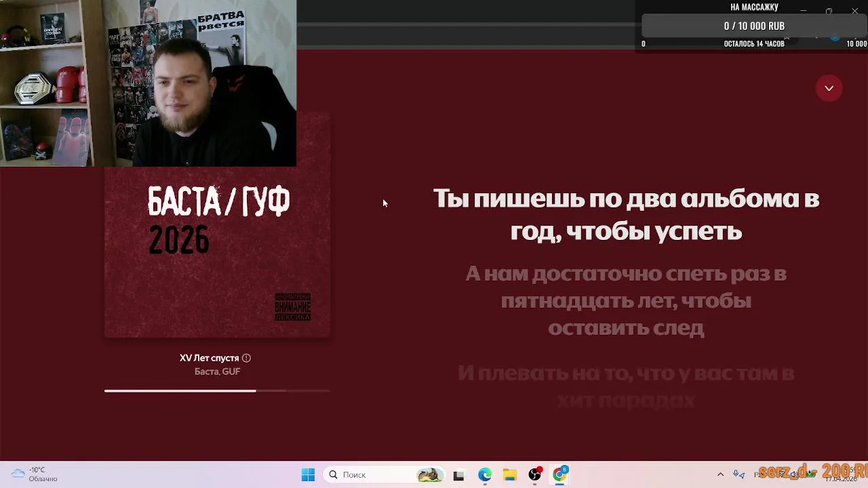
Task: Open Task View from the taskbar
Action: pos(458,475)
